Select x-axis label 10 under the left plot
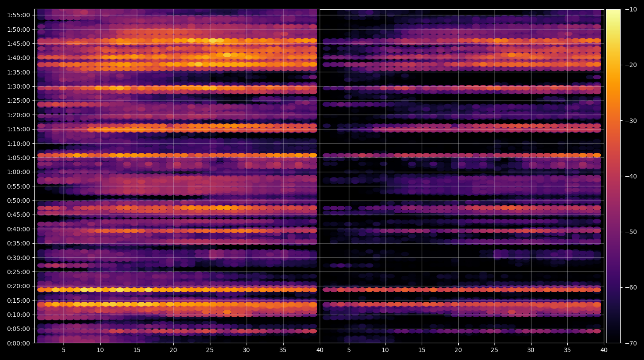 pos(100,350)
